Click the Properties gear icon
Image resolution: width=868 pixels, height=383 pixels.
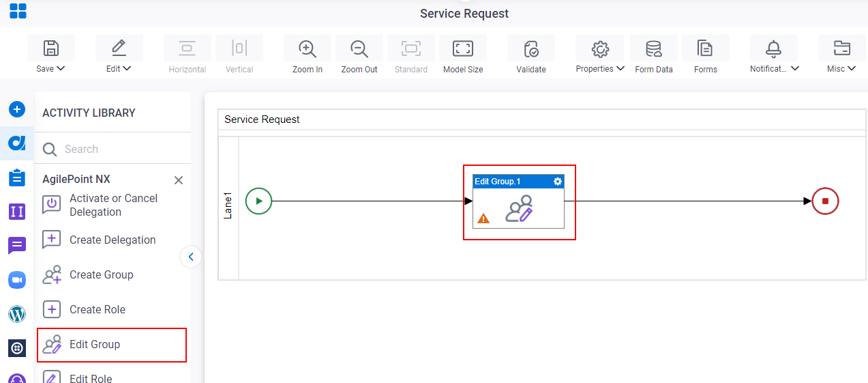(x=600, y=48)
